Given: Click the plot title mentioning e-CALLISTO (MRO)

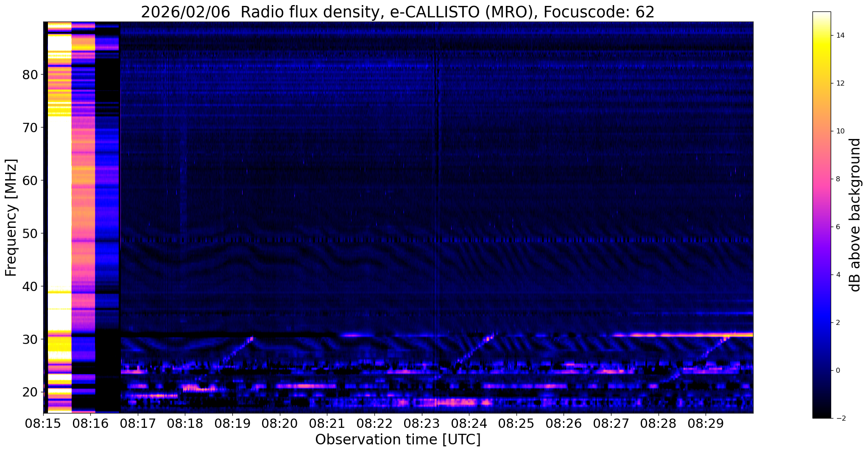Looking at the screenshot, I should point(398,12).
